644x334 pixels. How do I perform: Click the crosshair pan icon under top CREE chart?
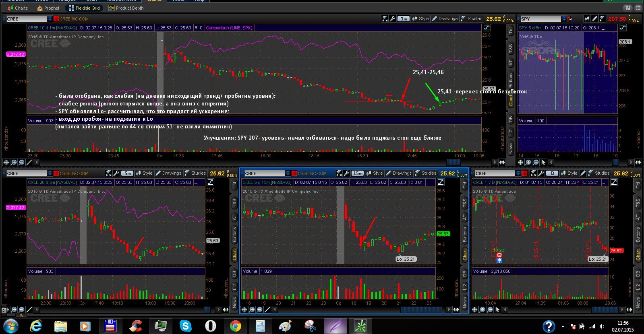[6, 162]
